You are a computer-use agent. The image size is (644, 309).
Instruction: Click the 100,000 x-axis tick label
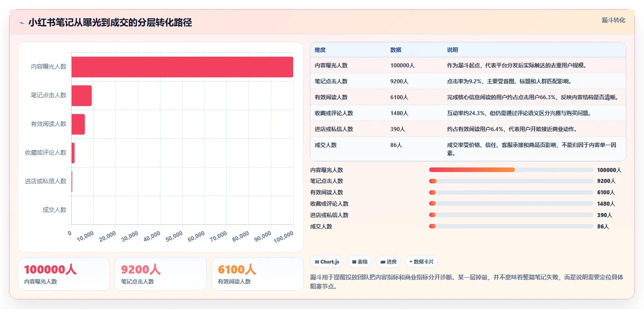pyautogui.click(x=283, y=237)
